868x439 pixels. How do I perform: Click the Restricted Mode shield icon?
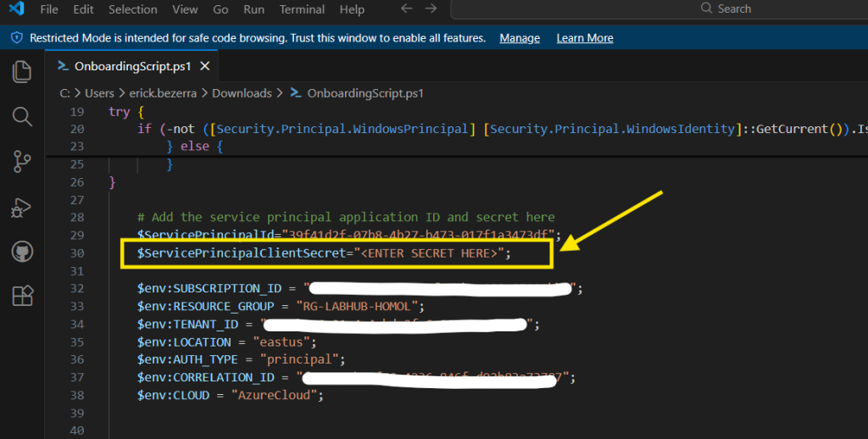tap(16, 38)
